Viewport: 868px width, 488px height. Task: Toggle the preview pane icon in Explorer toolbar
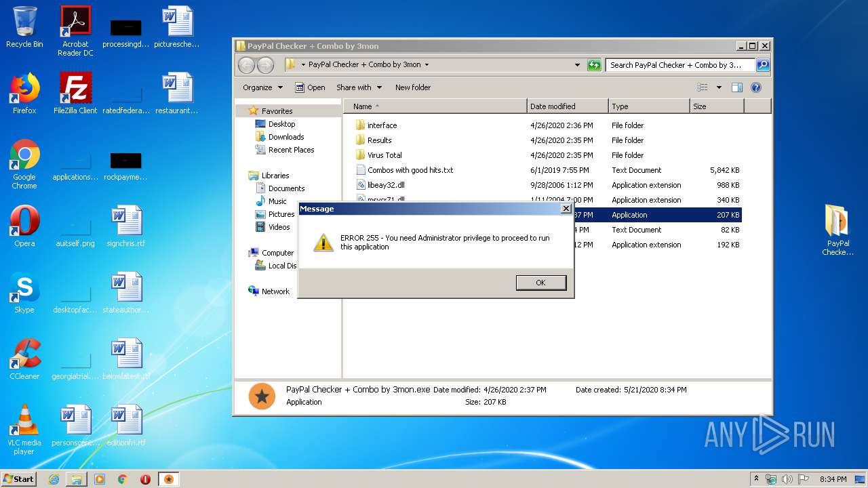pos(737,87)
